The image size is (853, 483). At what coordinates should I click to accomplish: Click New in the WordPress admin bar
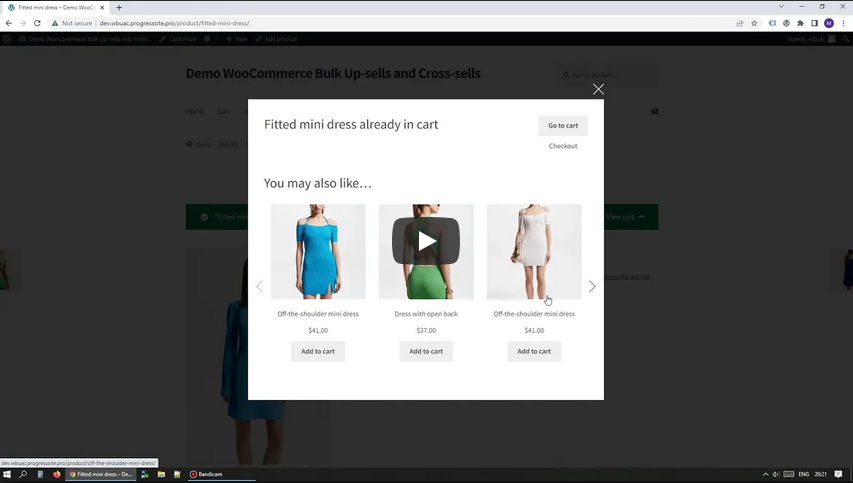[237, 39]
